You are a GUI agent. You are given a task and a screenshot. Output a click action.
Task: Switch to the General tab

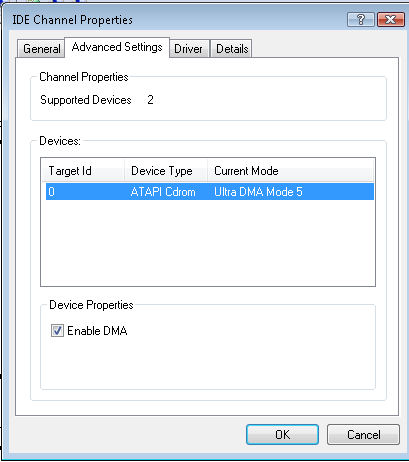(41, 49)
